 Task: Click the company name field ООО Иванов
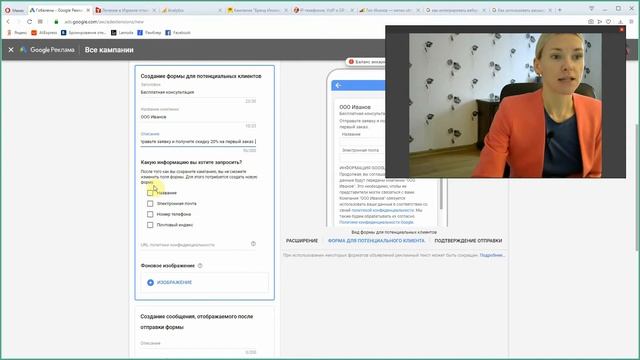click(x=198, y=117)
